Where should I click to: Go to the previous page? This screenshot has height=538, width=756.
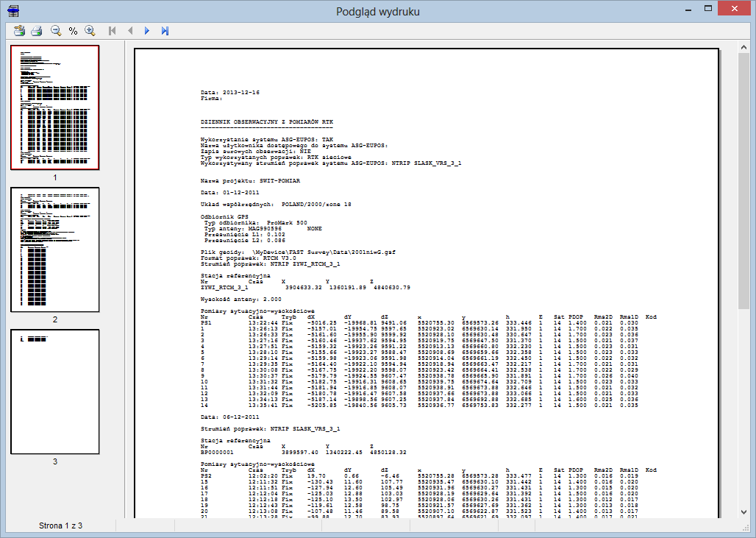(x=130, y=30)
